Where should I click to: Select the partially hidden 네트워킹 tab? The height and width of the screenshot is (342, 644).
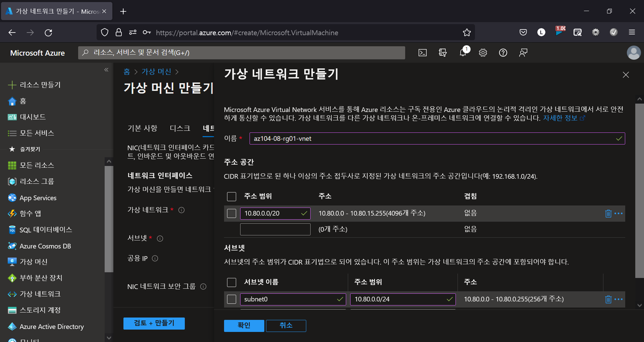pos(208,128)
